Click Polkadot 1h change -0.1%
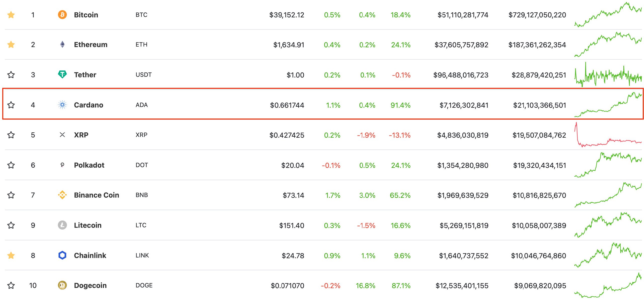Viewport: 644px width, 299px height. pos(331,165)
